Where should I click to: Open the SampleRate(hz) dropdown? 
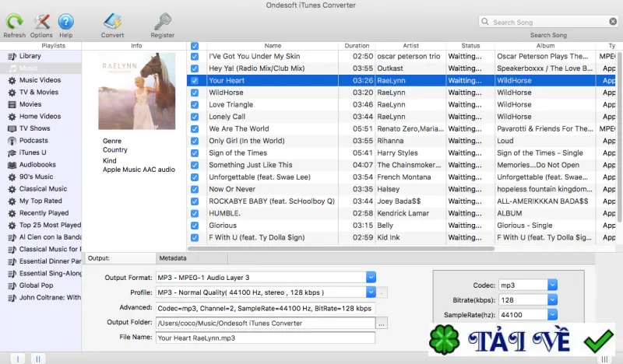pyautogui.click(x=552, y=314)
